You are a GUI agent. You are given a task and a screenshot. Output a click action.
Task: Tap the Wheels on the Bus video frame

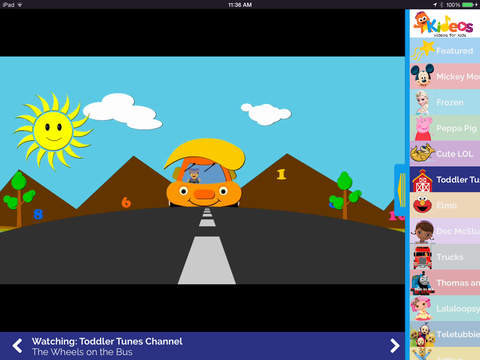pos(202,170)
